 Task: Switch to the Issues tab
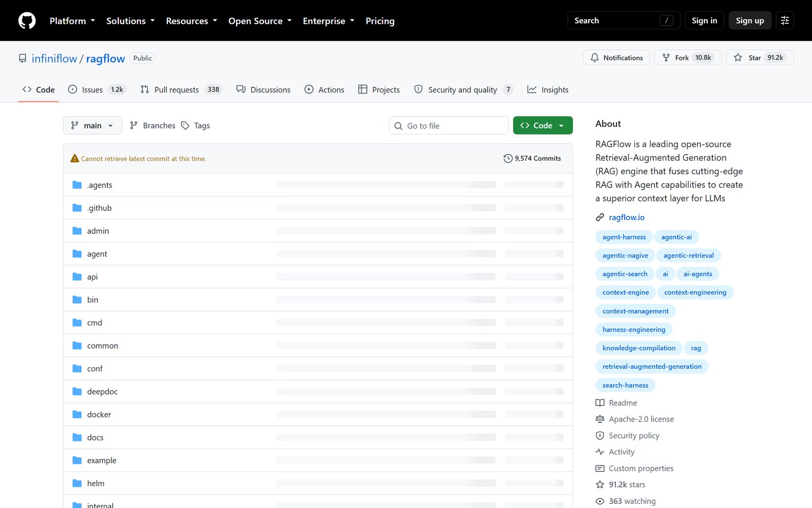tap(96, 90)
